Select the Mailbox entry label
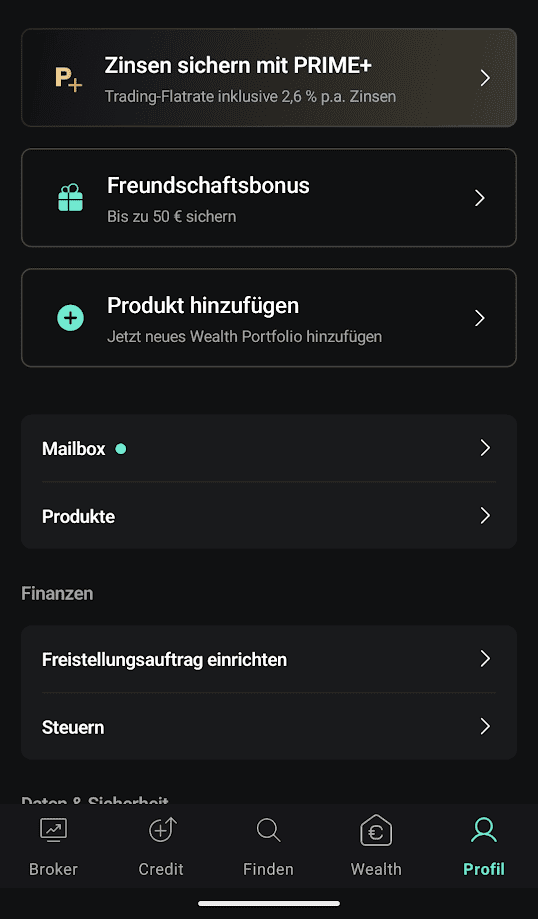The width and height of the screenshot is (538, 919). [x=74, y=449]
